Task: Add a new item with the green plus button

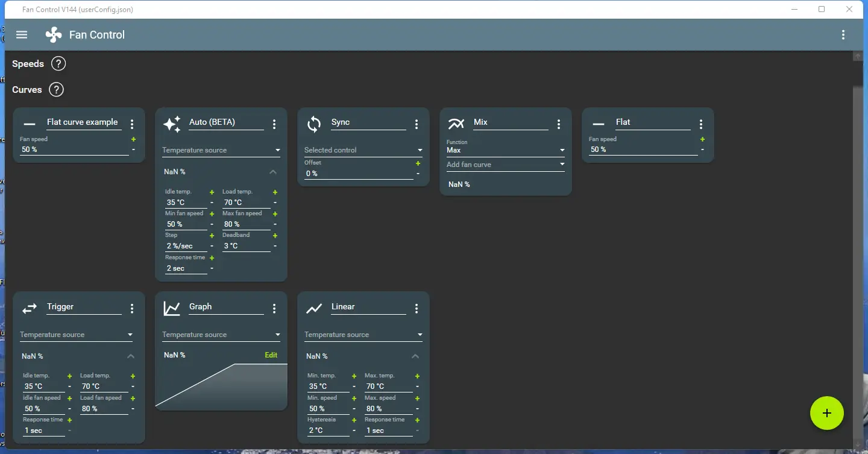Action: (x=827, y=413)
